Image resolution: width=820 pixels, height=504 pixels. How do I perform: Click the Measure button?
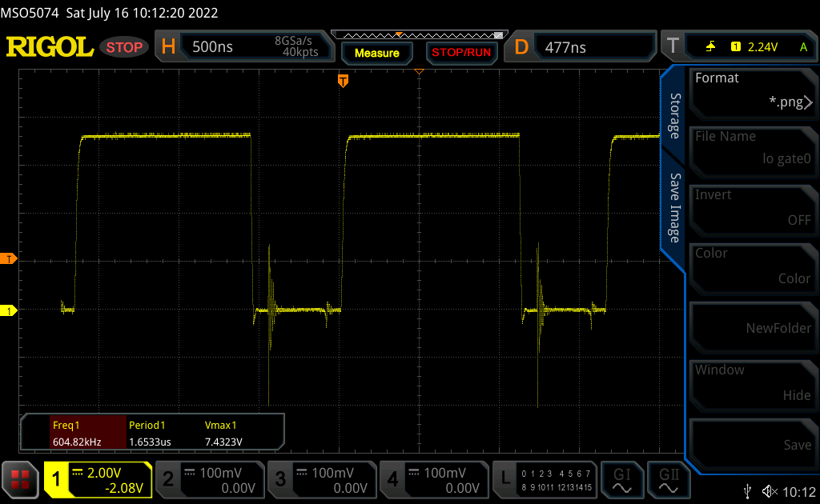click(x=376, y=53)
